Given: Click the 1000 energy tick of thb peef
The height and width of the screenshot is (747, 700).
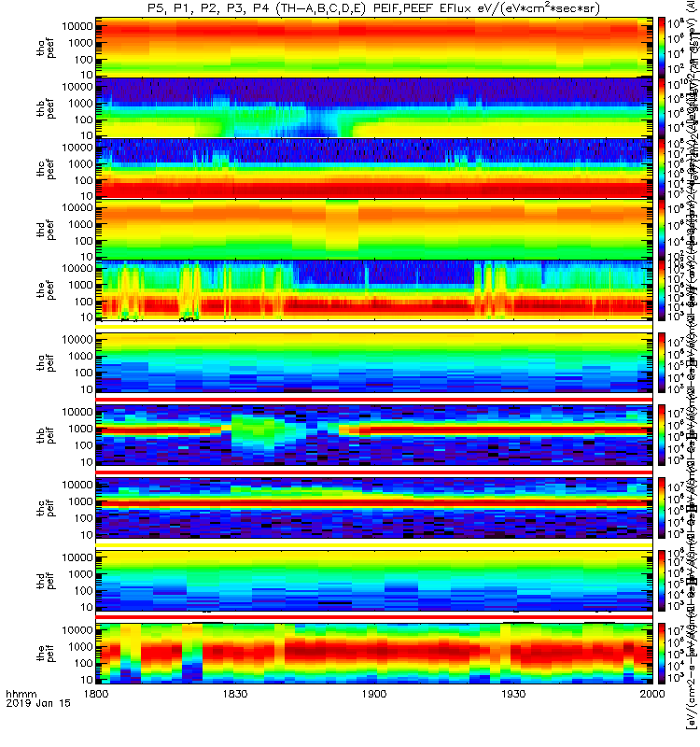Looking at the screenshot, I should pos(81,104).
